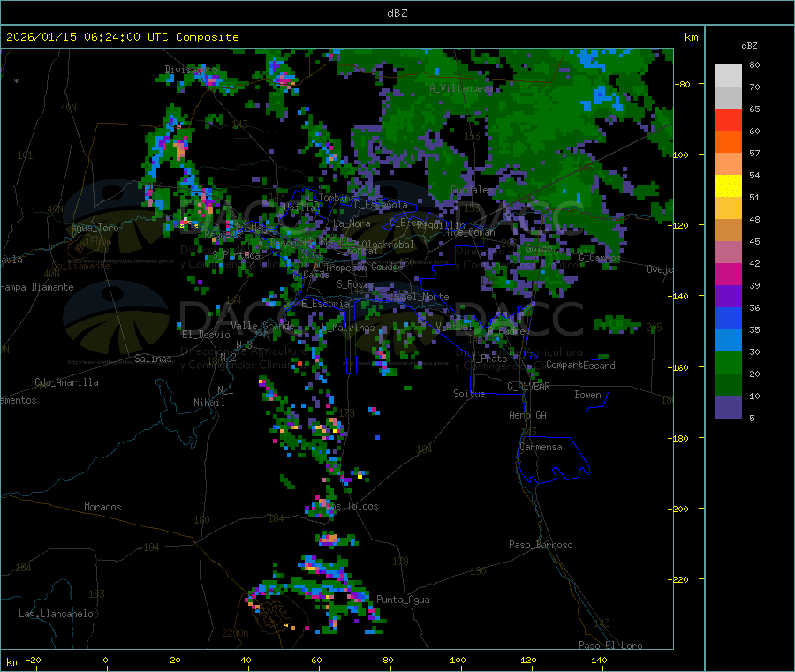Click the 0 tick on the bottom axis
The height and width of the screenshot is (672, 795).
click(105, 661)
